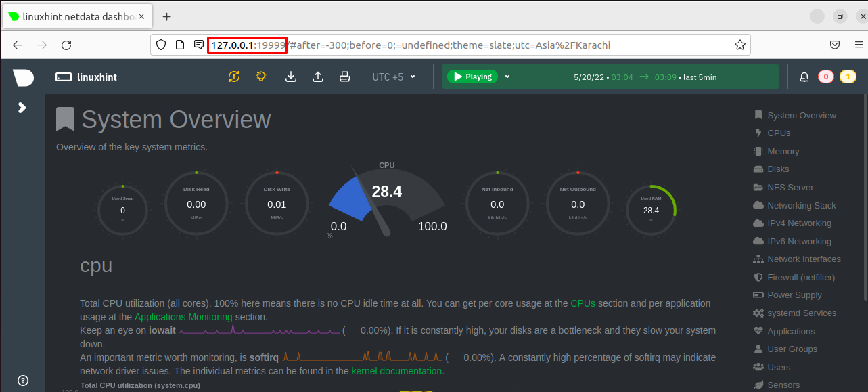This screenshot has width=868, height=392.
Task: Toggle the Playing button
Action: (x=473, y=77)
